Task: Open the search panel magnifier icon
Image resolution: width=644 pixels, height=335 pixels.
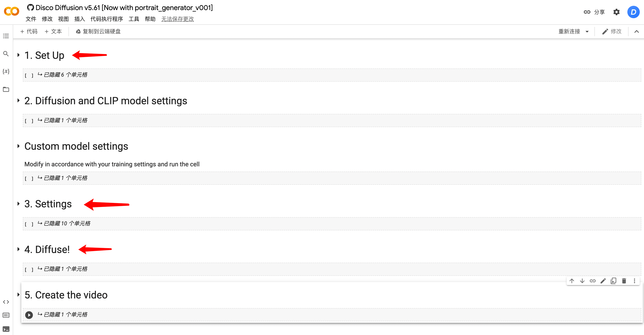Action: pos(6,54)
